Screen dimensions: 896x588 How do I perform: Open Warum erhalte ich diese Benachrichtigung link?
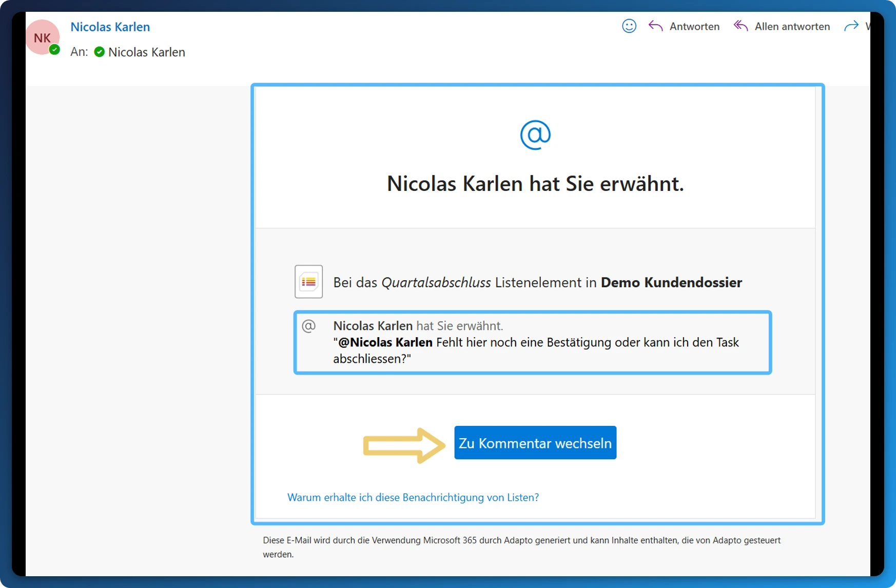(413, 497)
